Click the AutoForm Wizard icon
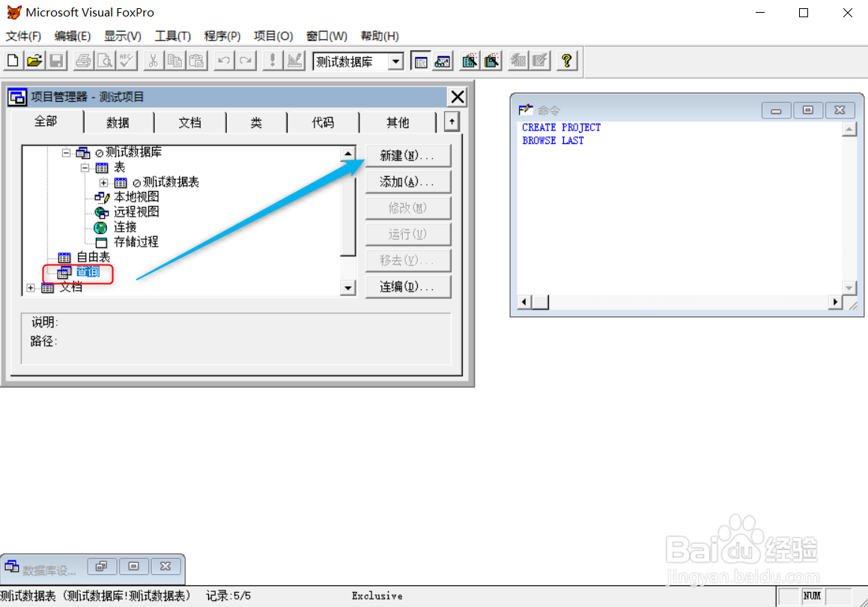Viewport: 868px width, 607px height. point(518,61)
